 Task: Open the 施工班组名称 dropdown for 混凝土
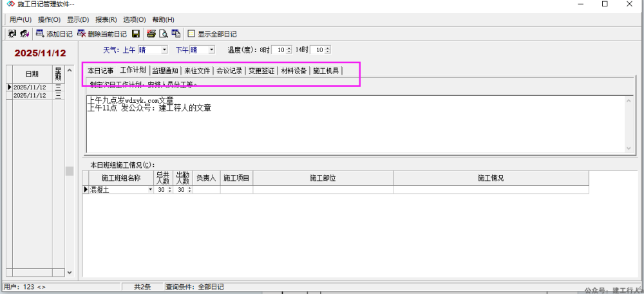[151, 190]
